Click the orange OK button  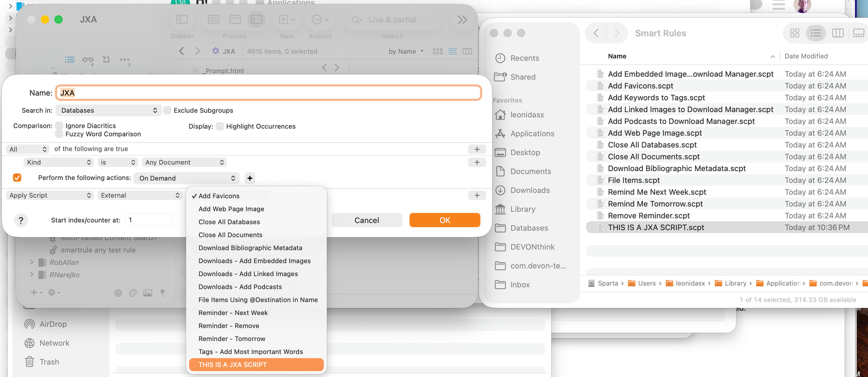(444, 220)
